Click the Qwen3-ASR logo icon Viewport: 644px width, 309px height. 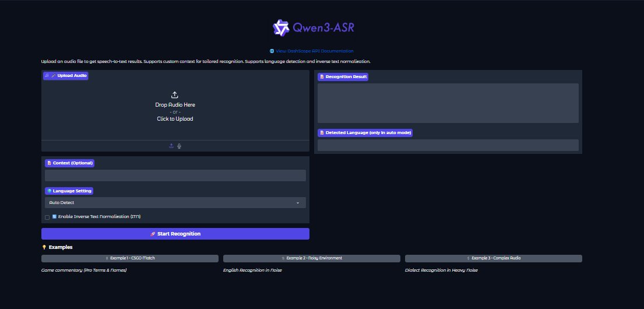[x=281, y=27]
